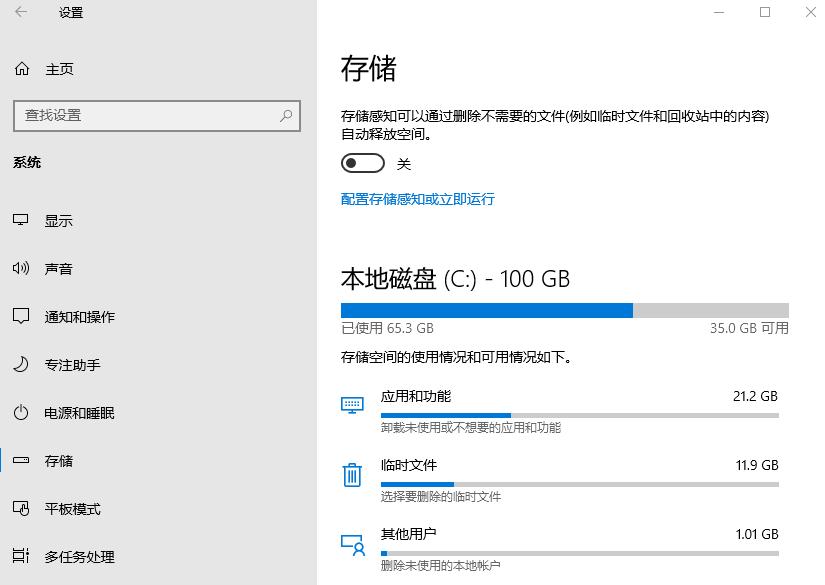Click the 平板模式 tablet mode icon
This screenshot has height=585, width=825.
tap(22, 509)
